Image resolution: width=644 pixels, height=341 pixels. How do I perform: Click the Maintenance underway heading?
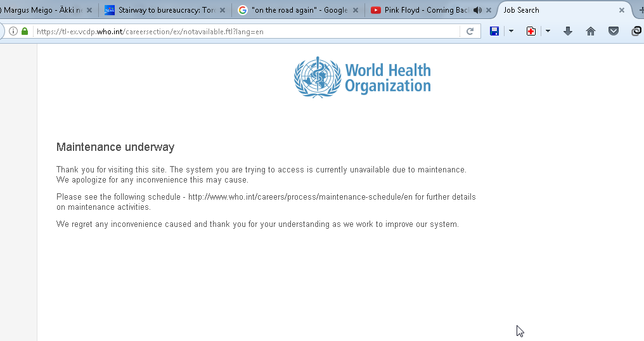pyautogui.click(x=115, y=147)
